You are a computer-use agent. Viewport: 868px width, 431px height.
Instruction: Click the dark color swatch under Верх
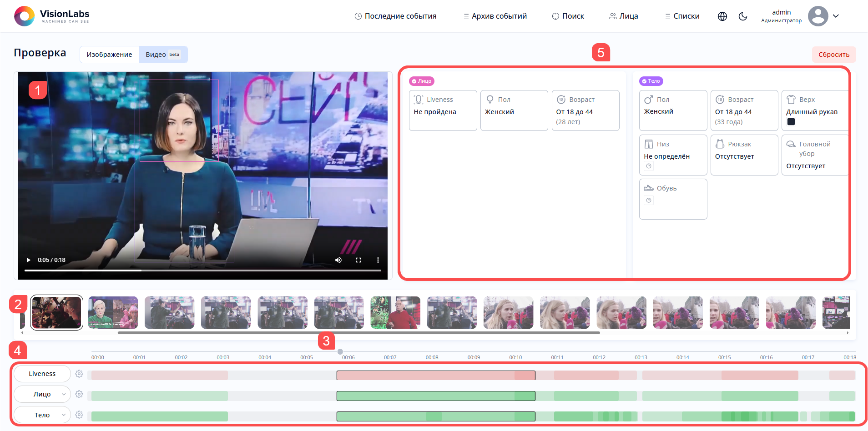(791, 122)
